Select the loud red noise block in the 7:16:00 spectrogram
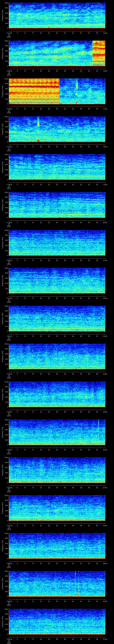 [x=34, y=91]
